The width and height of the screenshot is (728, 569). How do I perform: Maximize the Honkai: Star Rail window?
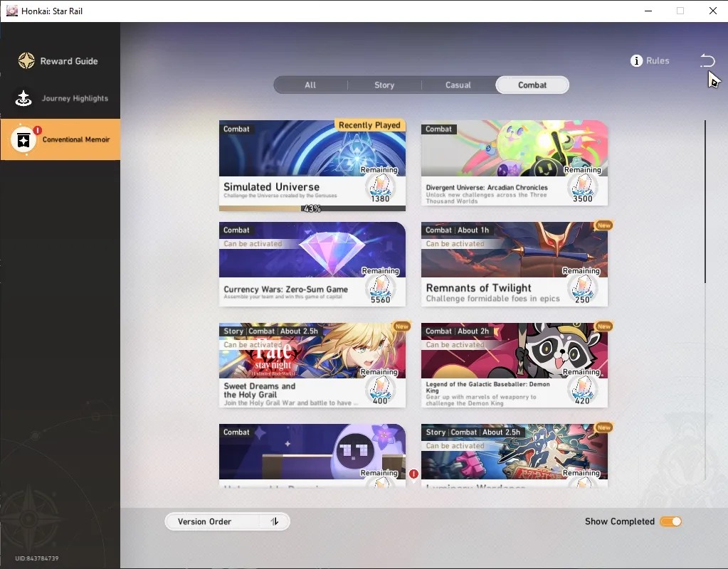click(680, 11)
